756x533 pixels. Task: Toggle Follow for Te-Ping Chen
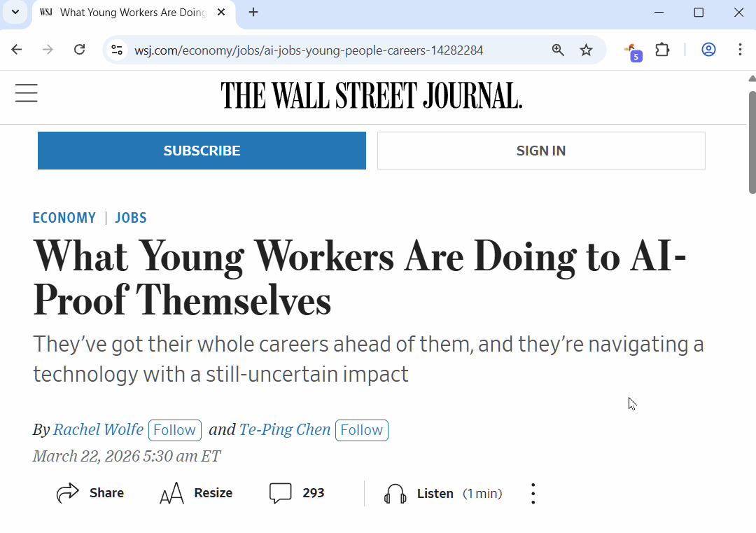tap(361, 430)
